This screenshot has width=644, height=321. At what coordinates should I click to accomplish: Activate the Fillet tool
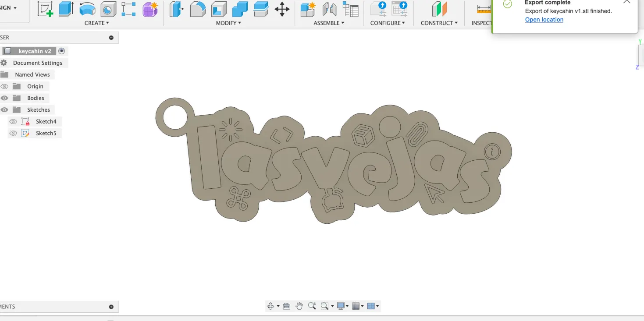pyautogui.click(x=198, y=9)
